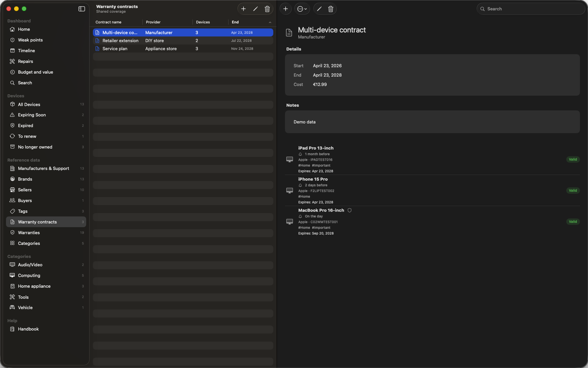Click the trash icon in detail toolbar

click(331, 9)
